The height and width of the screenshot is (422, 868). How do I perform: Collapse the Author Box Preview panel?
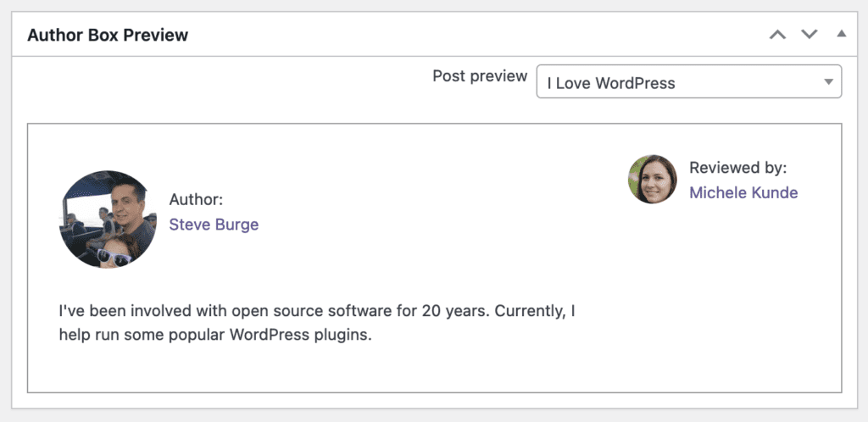point(840,35)
